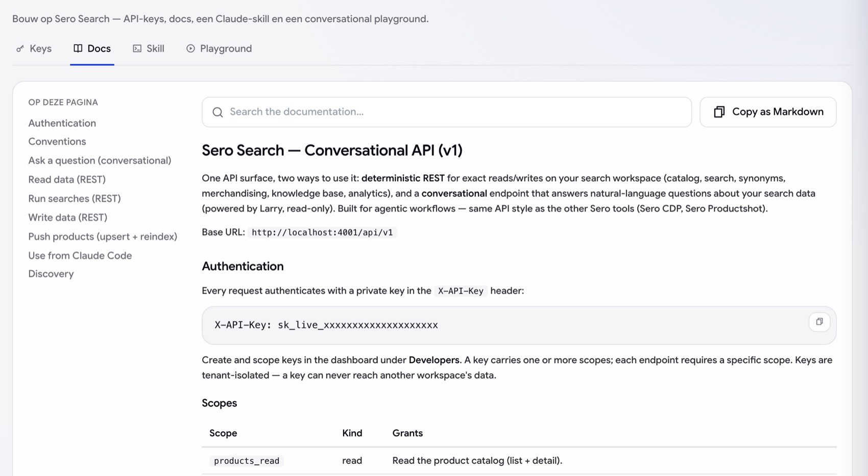This screenshot has width=868, height=476.
Task: Click the Copy as Markdown button
Action: pyautogui.click(x=768, y=112)
